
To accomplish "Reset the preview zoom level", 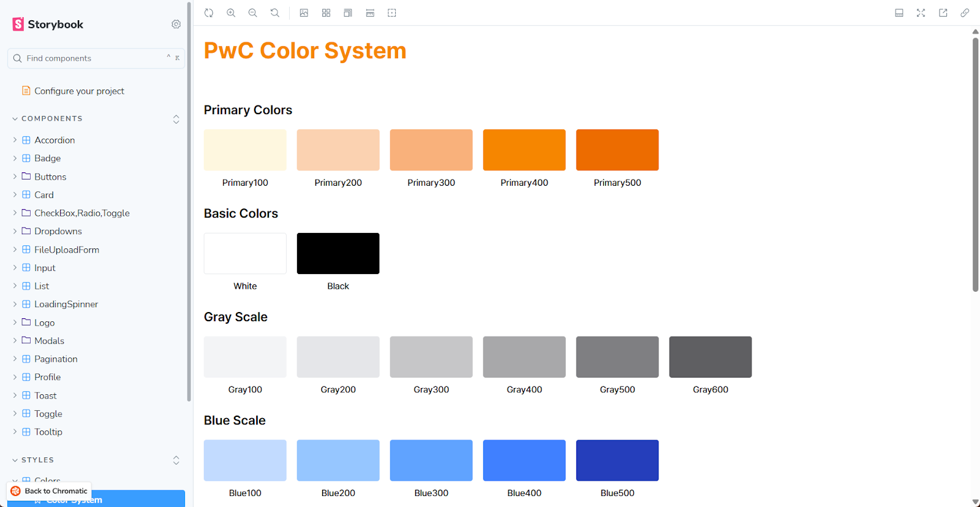I will point(275,13).
